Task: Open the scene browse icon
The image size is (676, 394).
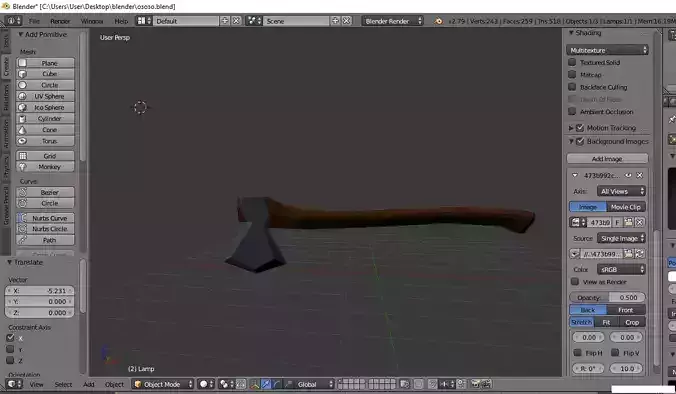Action: 254,21
